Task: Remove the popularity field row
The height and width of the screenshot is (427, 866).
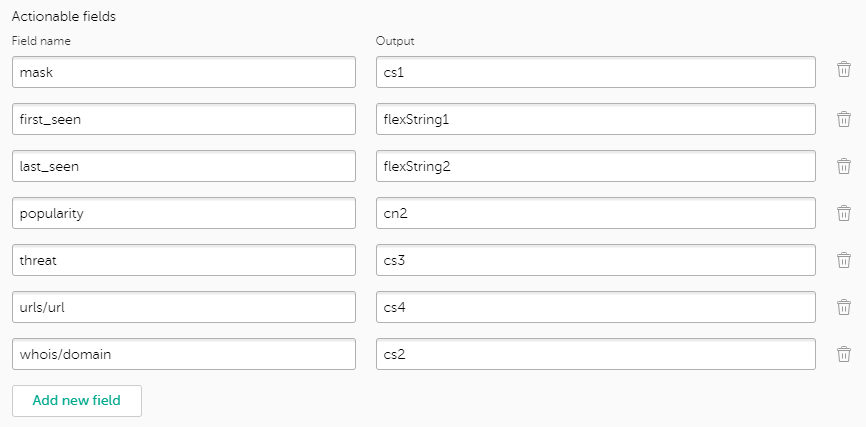Action: pos(844,213)
